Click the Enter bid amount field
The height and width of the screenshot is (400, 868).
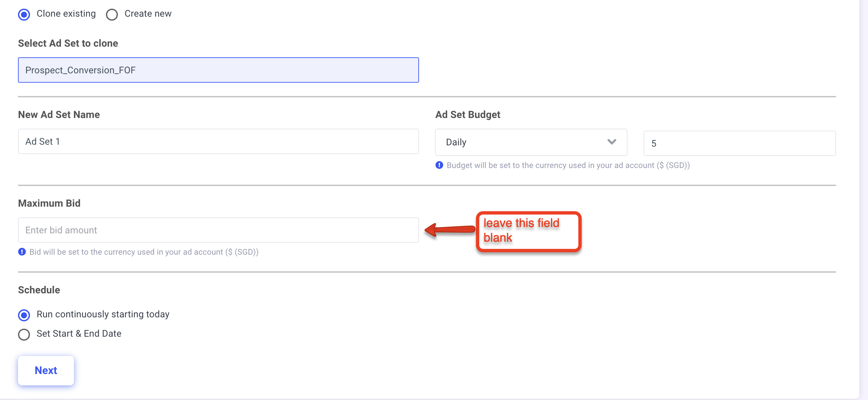pos(218,230)
